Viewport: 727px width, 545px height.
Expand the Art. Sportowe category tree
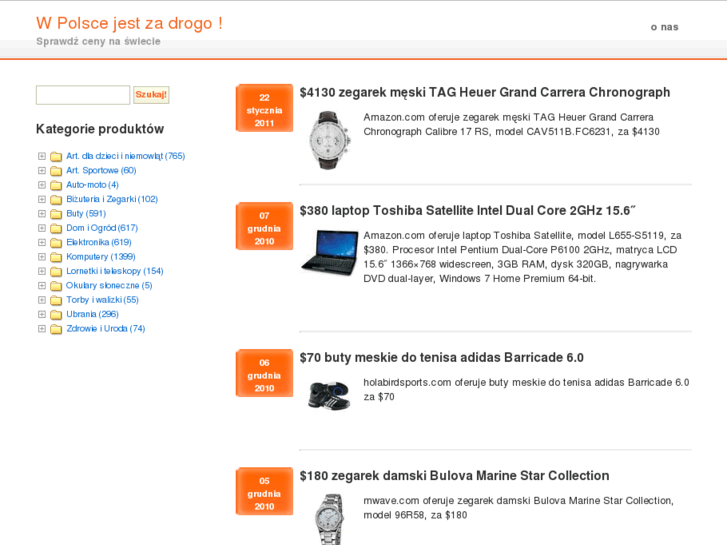(42, 170)
